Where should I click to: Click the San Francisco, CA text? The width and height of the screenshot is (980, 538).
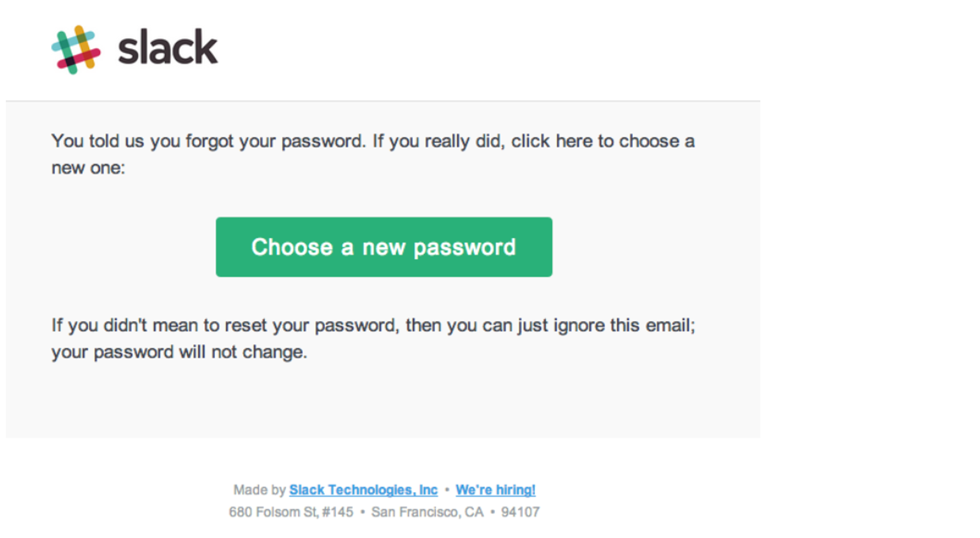click(427, 512)
